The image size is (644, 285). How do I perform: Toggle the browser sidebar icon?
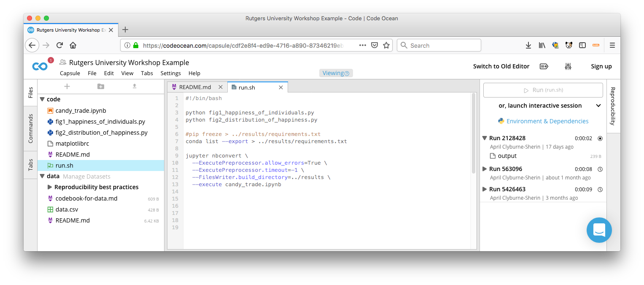(582, 45)
